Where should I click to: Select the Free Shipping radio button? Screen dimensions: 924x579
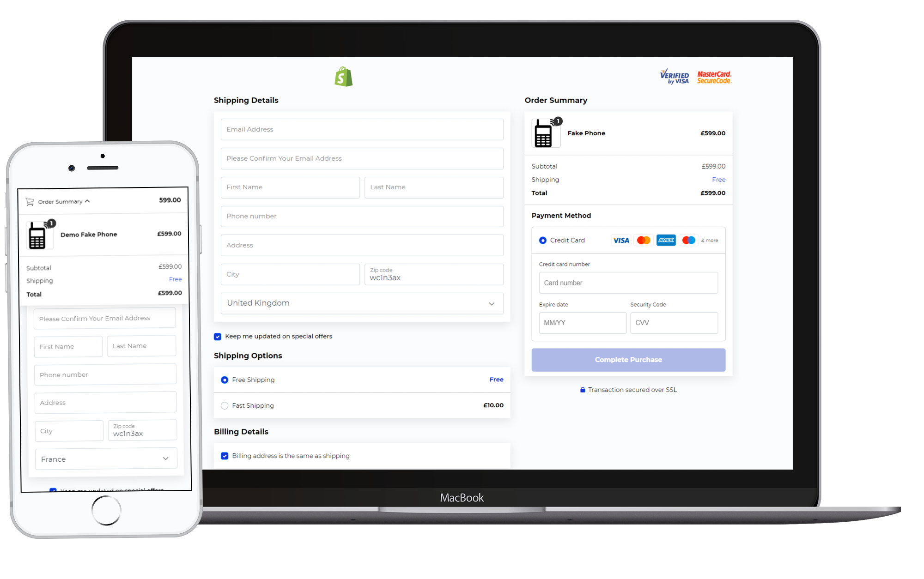(x=225, y=380)
